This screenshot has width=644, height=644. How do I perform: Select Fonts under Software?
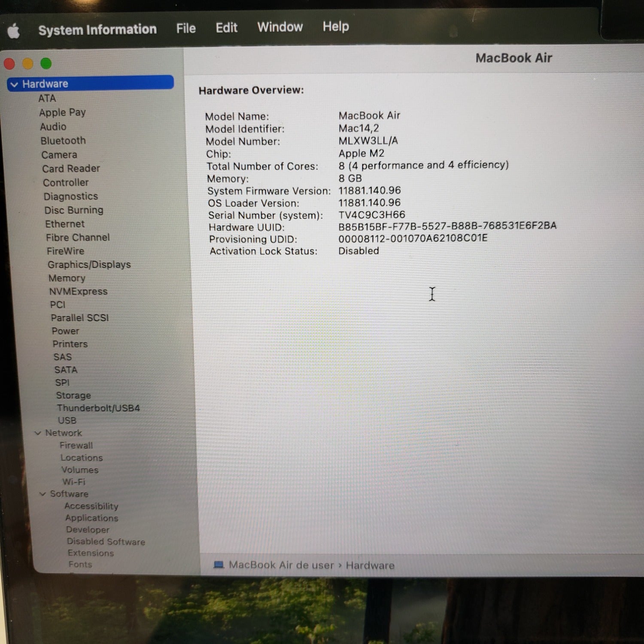pos(80,565)
